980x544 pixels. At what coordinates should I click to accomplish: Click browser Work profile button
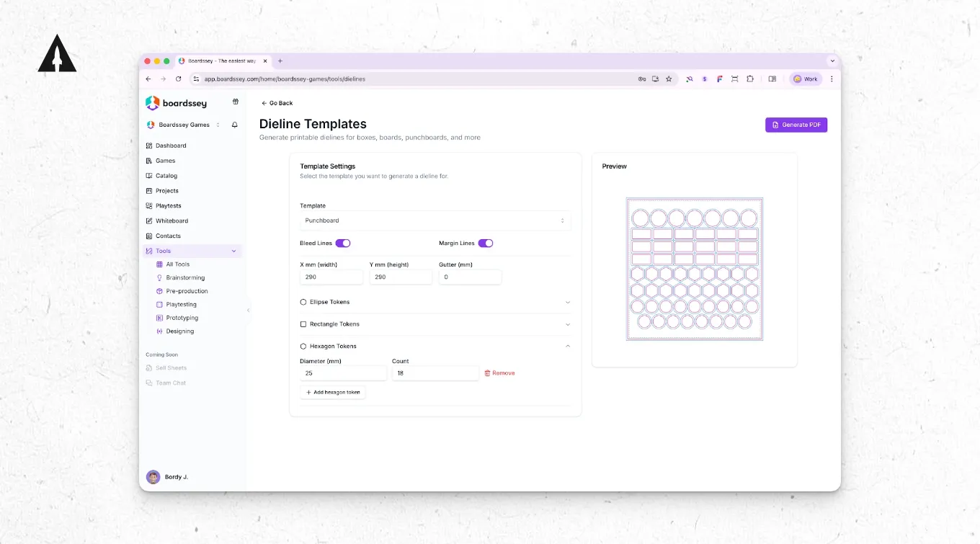point(806,79)
